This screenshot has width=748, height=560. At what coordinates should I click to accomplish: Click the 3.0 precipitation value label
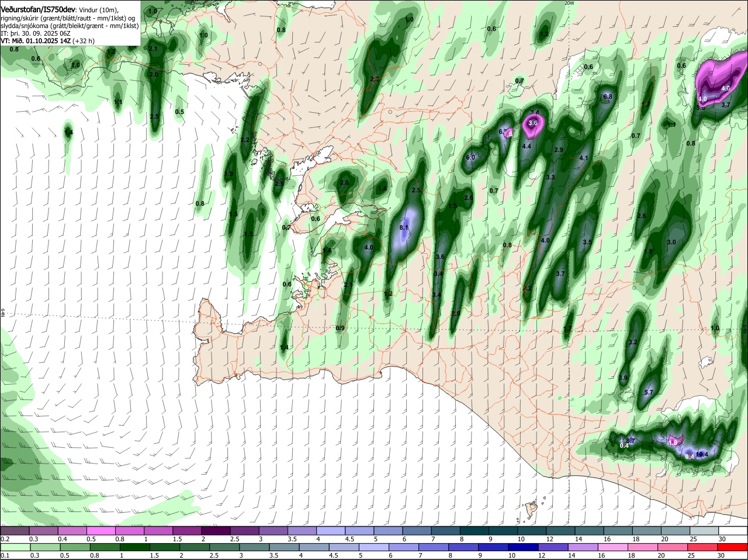pos(671,242)
